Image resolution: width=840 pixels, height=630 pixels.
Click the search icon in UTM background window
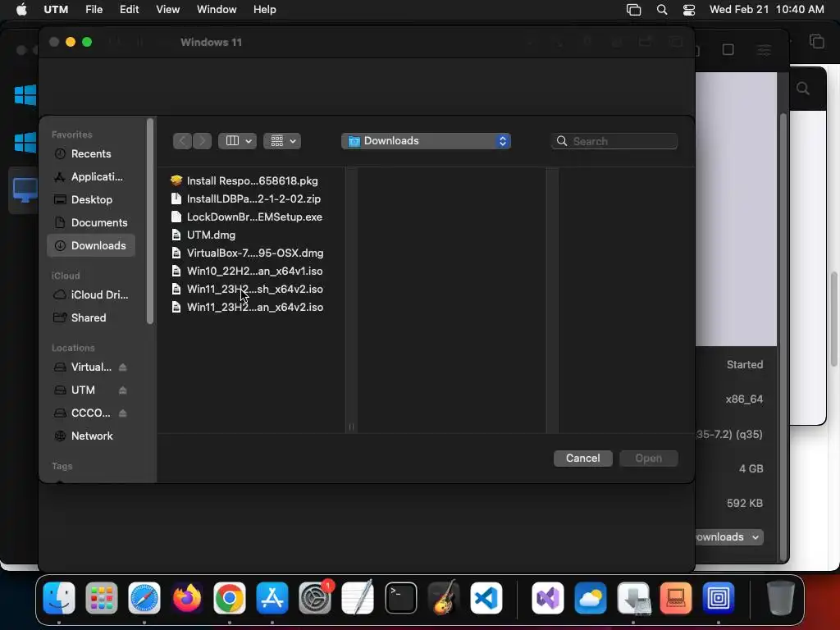tap(802, 89)
